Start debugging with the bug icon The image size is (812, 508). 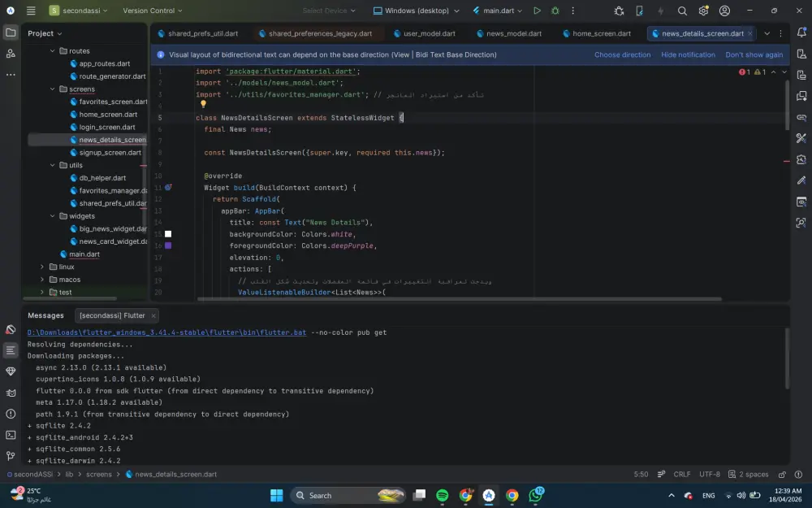click(x=555, y=11)
